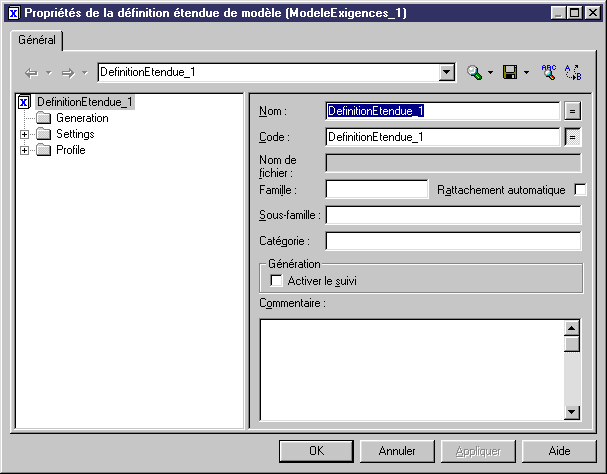The width and height of the screenshot is (607, 474).
Task: Click the DefinitionEtendue_1 root node icon
Action: 25,102
